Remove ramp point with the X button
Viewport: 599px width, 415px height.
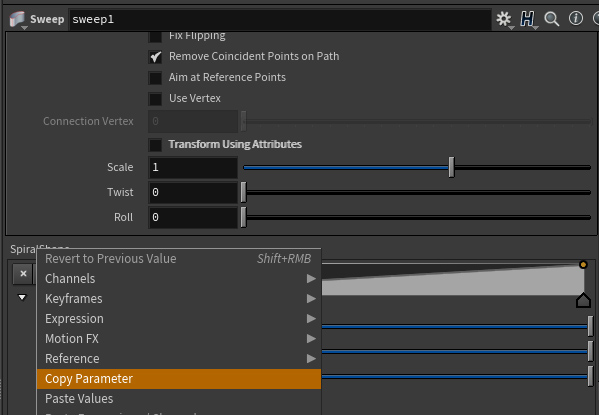(23, 274)
